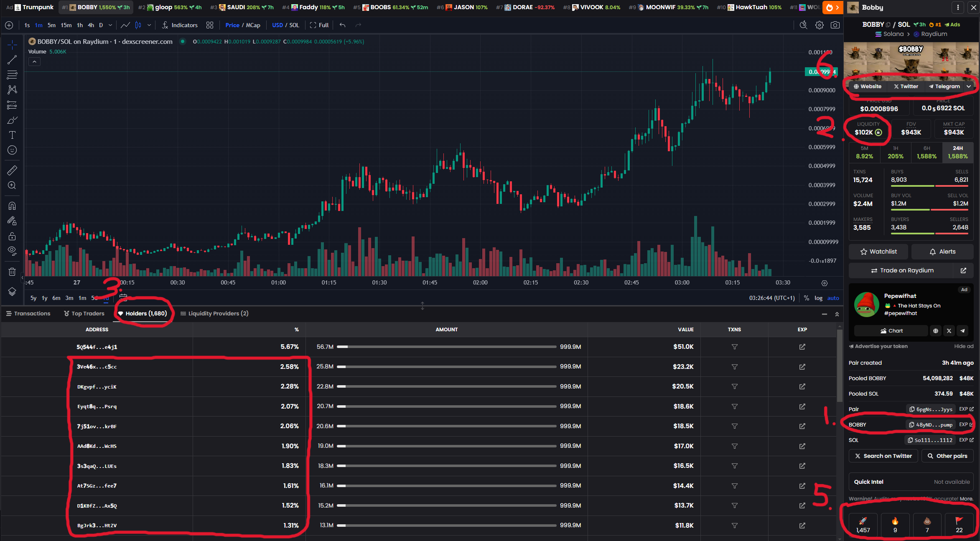
Task: Select the candlestick chart style icon
Action: point(138,25)
